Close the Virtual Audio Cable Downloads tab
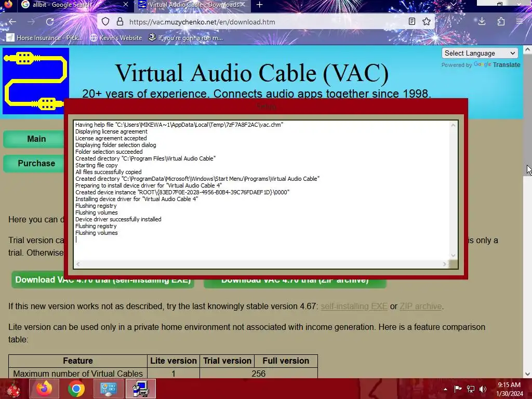532x399 pixels. [x=242, y=4]
